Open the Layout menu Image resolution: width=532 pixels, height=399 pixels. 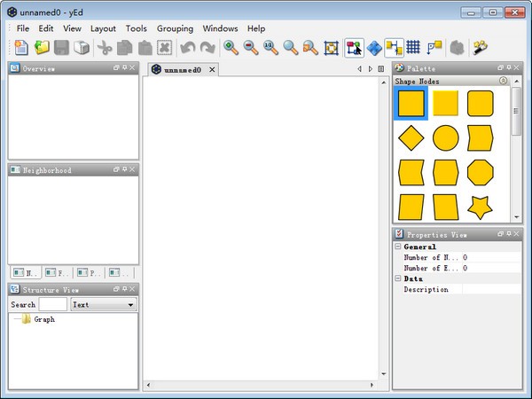(x=103, y=28)
